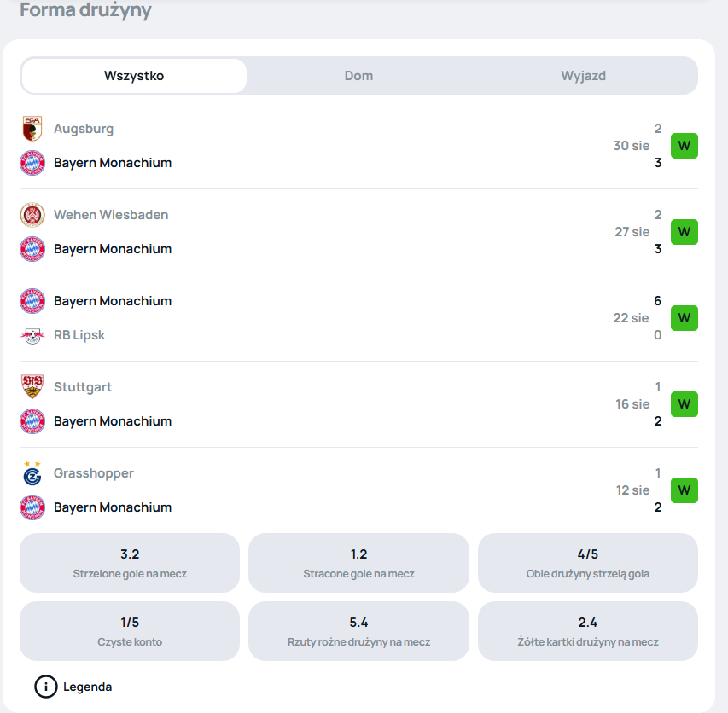
Task: Open the Legenda info icon
Action: (x=45, y=687)
